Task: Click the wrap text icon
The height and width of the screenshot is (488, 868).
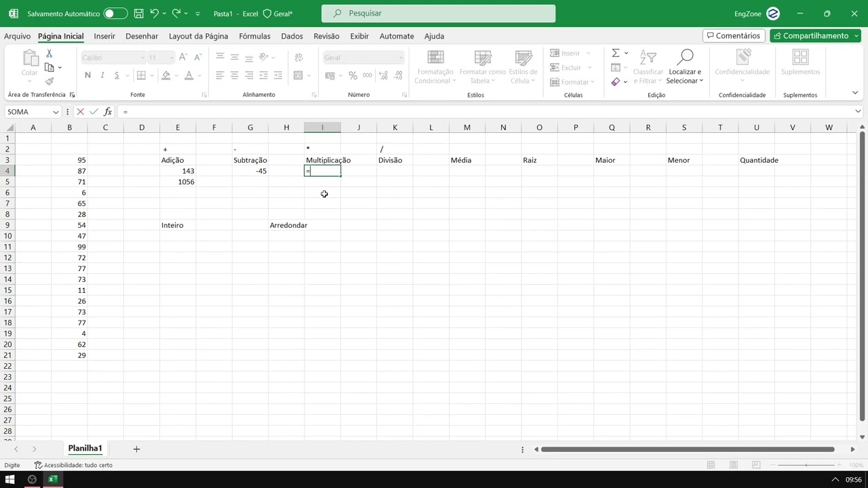Action: 298,58
